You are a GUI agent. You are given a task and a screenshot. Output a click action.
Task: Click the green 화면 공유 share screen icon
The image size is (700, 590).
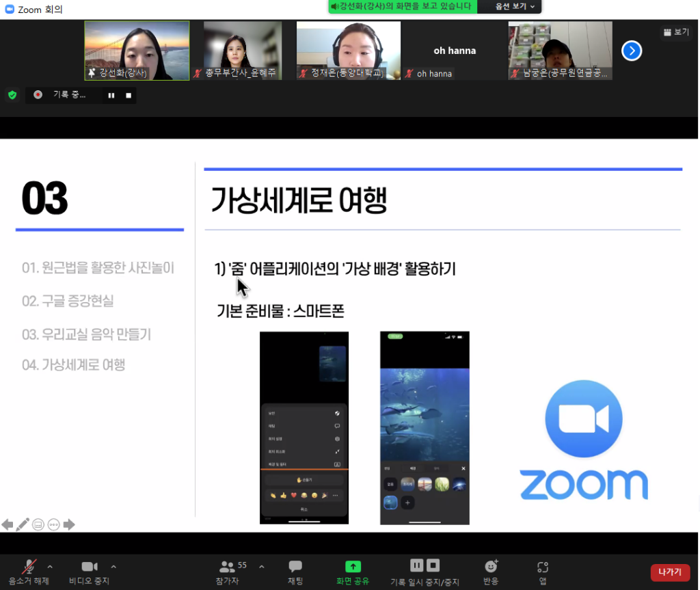(x=353, y=566)
